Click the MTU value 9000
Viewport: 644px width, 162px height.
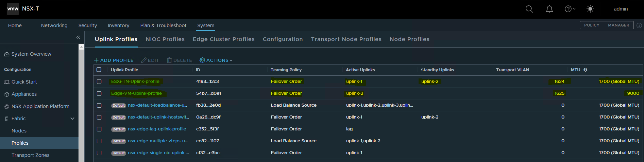click(x=633, y=93)
